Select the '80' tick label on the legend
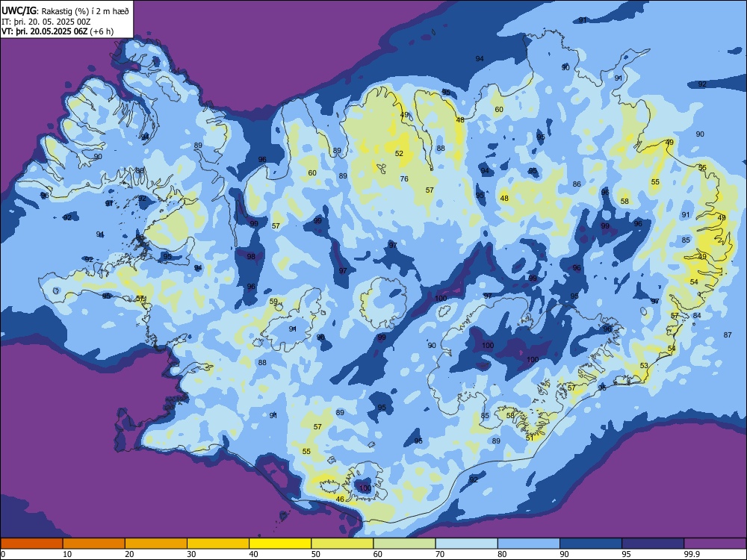 tap(502, 554)
